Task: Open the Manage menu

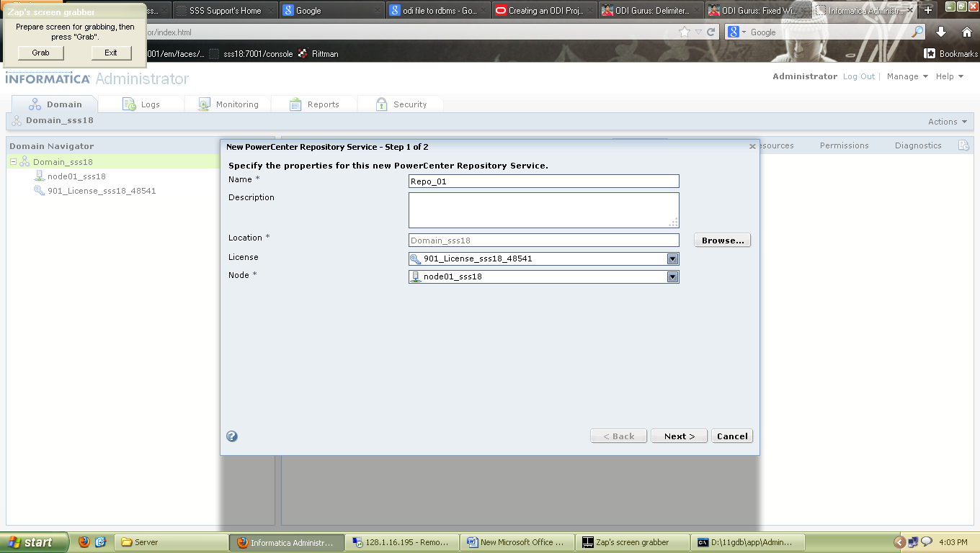Action: tap(907, 76)
